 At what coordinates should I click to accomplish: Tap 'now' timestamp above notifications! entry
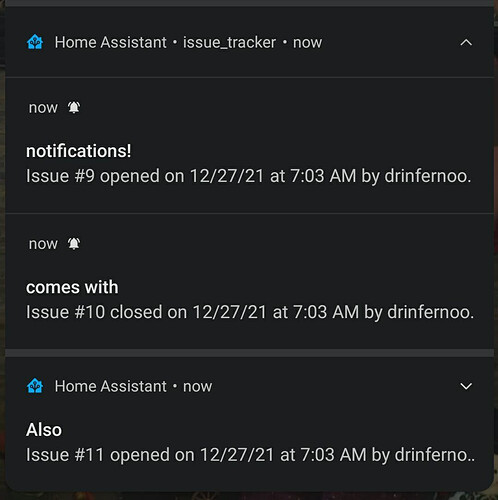click(43, 108)
